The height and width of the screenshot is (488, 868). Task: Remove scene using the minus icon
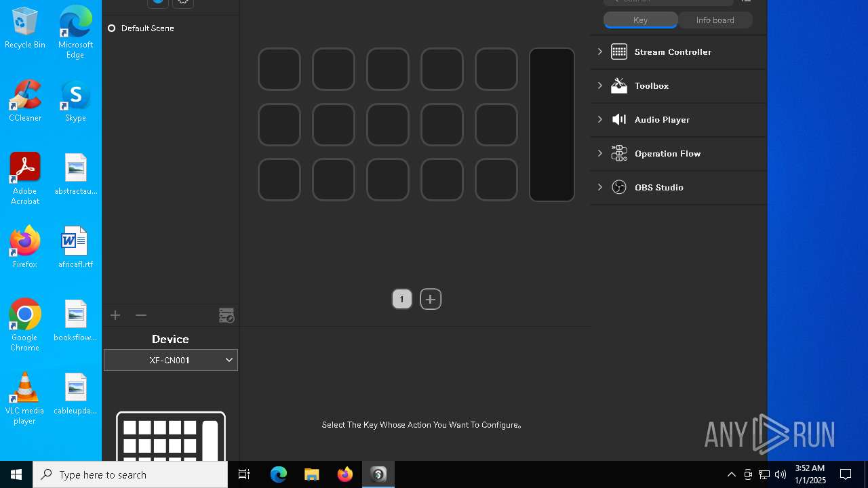[x=141, y=315]
